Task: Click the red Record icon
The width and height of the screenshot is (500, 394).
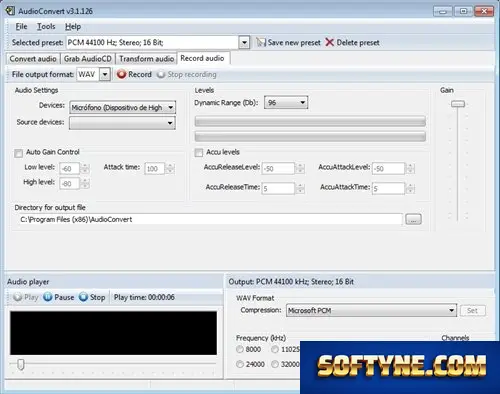Action: 121,74
